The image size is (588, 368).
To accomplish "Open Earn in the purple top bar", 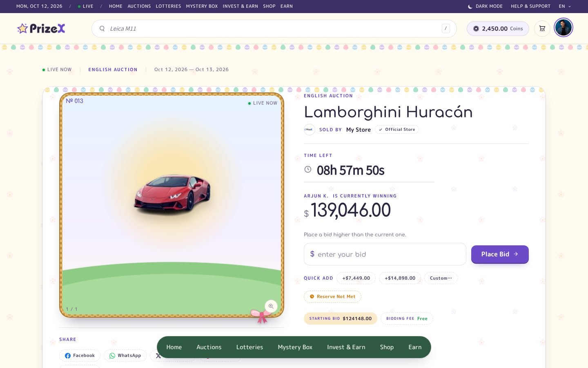I will [x=287, y=7].
